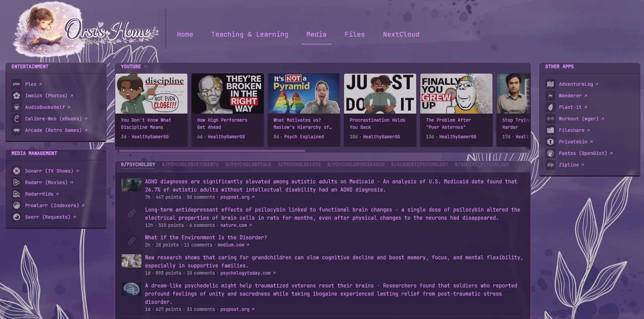Screen dimensions: 644x319
Task: Click the grandchildren post thumbnail image
Action: (x=132, y=261)
